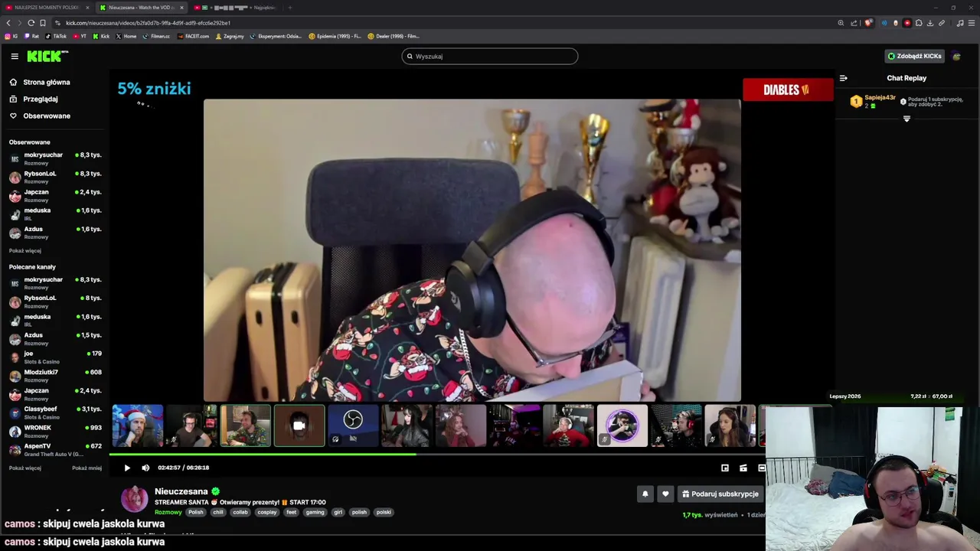The image size is (980, 551).
Task: Open the IG bookmark
Action: 11,36
